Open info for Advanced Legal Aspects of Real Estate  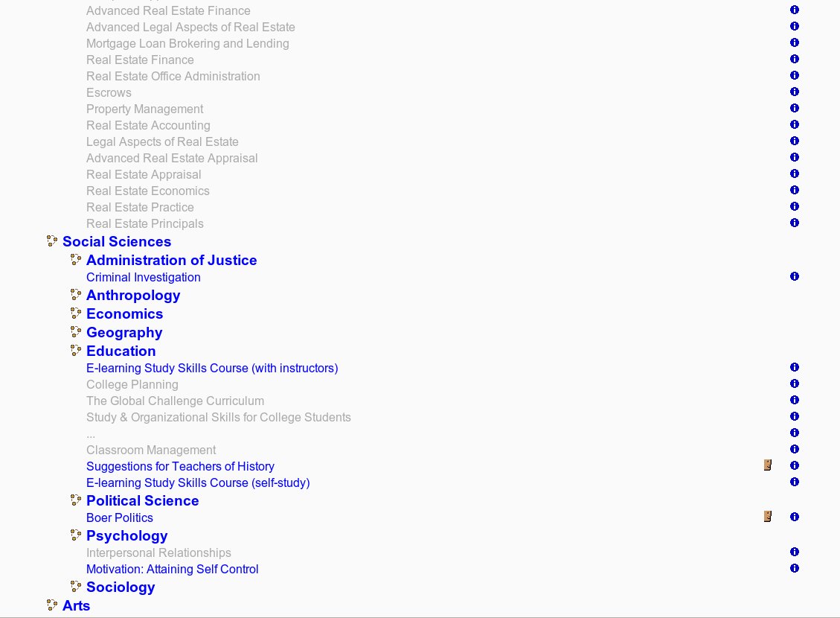(795, 26)
